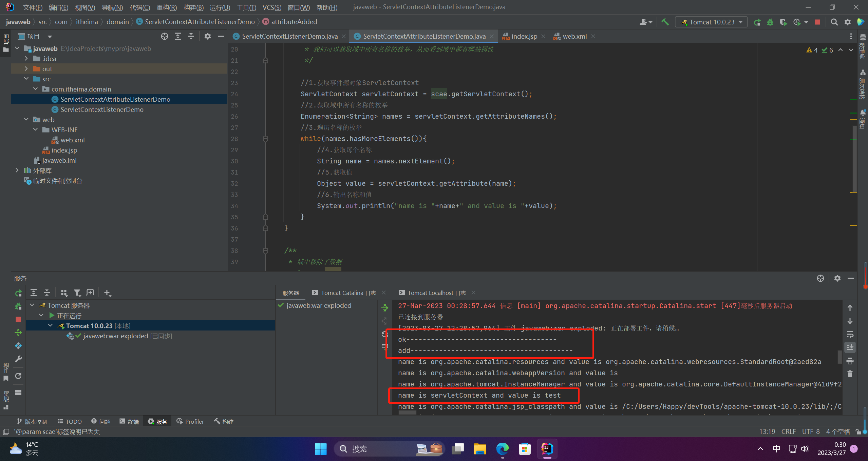868x461 pixels.
Task: Click the Debug bug icon in toolbar
Action: click(x=770, y=22)
